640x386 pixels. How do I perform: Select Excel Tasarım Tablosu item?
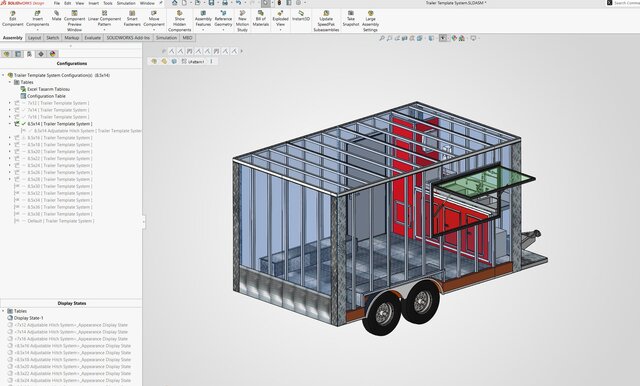45,89
